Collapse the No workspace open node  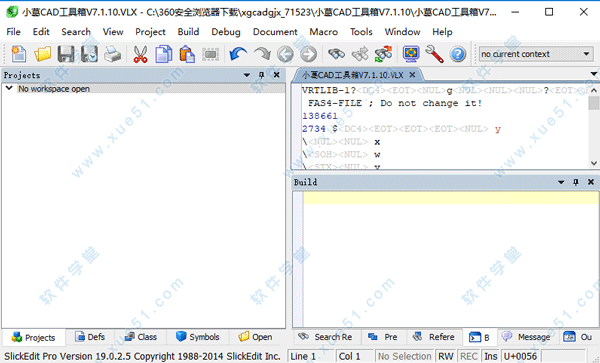[x=9, y=88]
